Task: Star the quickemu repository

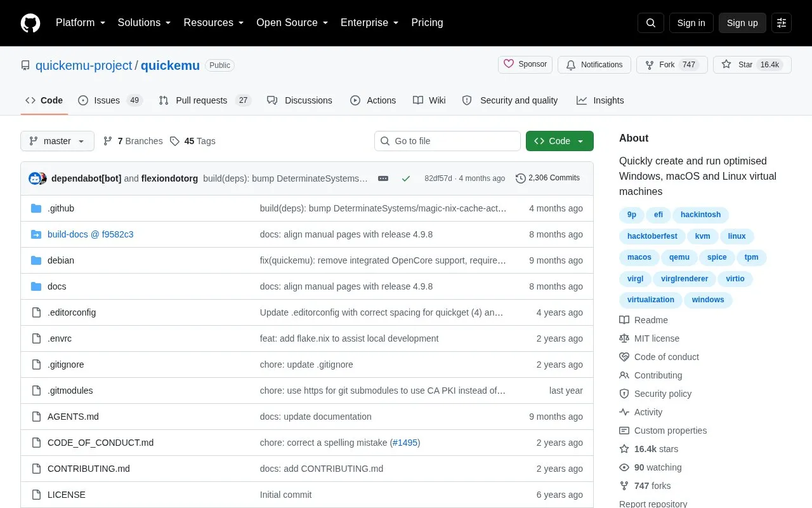Action: point(752,65)
